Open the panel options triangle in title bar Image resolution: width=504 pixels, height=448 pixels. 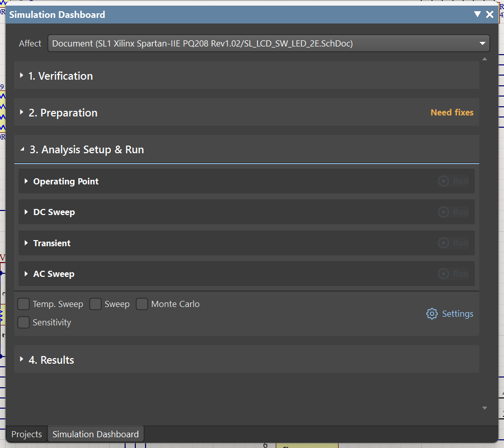point(477,14)
